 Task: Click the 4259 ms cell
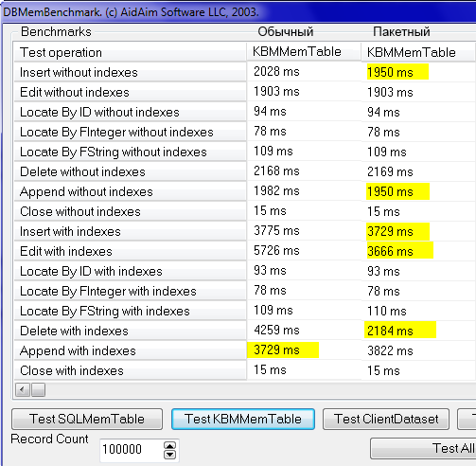pyautogui.click(x=304, y=331)
